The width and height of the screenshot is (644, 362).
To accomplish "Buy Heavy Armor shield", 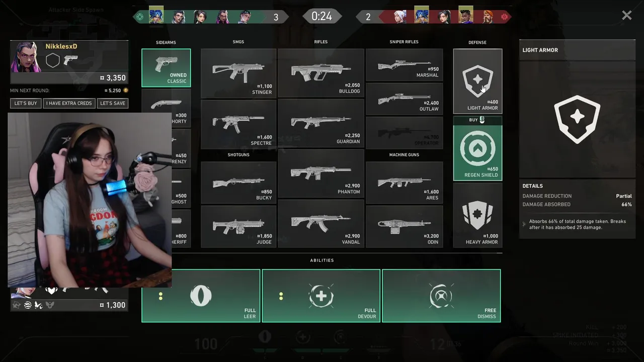I will pyautogui.click(x=477, y=215).
